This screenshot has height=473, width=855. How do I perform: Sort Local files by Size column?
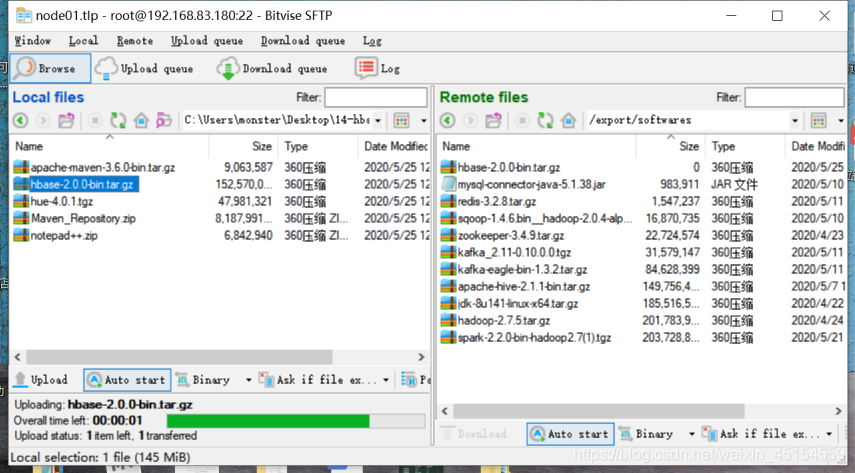pyautogui.click(x=243, y=146)
